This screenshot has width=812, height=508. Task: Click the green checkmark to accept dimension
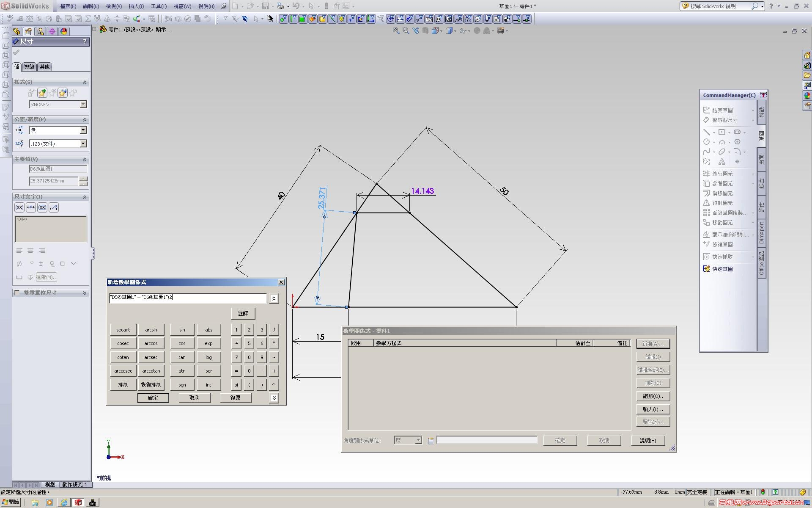pyautogui.click(x=16, y=52)
